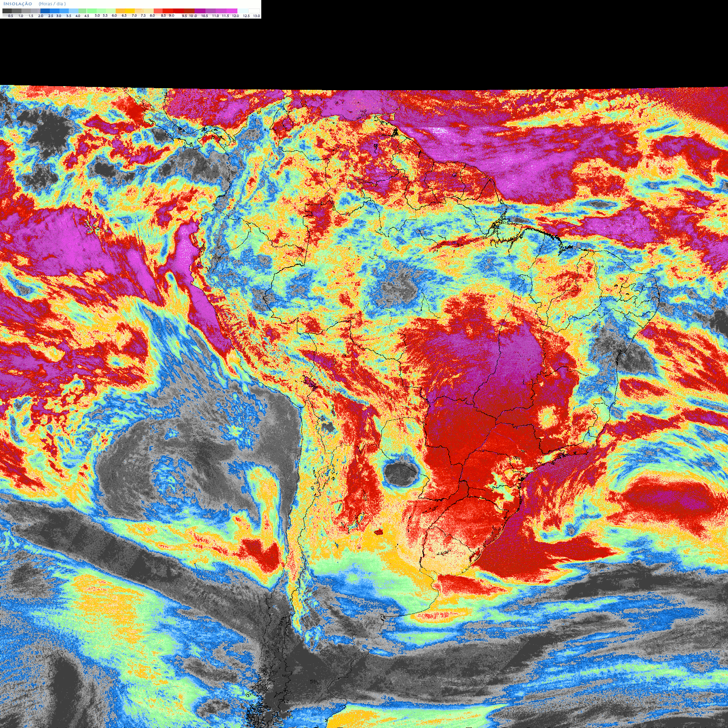This screenshot has height=728, width=728.
Task: Select the bright magenta legend swatch above 12.0
Action: pyautogui.click(x=232, y=11)
